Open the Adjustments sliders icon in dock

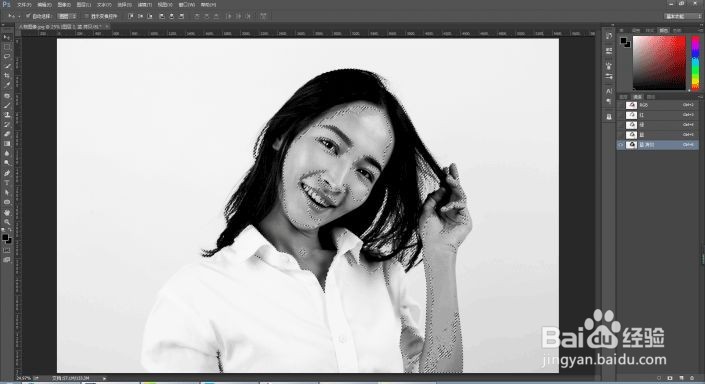click(609, 76)
